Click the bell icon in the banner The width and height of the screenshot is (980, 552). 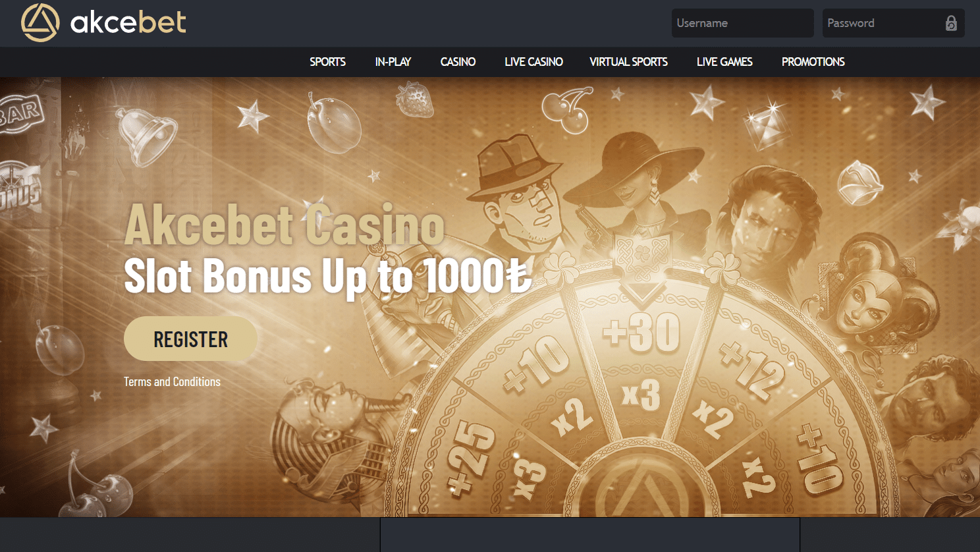(146, 136)
